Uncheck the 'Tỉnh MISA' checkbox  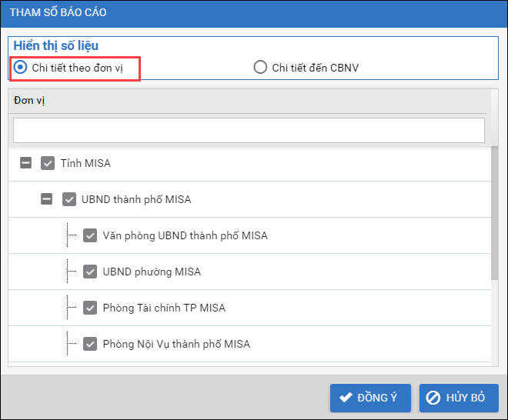48,163
